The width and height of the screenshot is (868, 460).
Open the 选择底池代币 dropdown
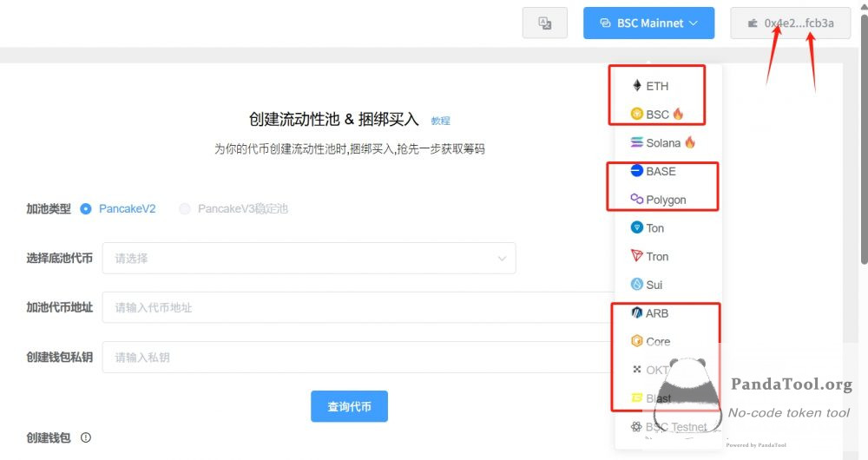309,258
